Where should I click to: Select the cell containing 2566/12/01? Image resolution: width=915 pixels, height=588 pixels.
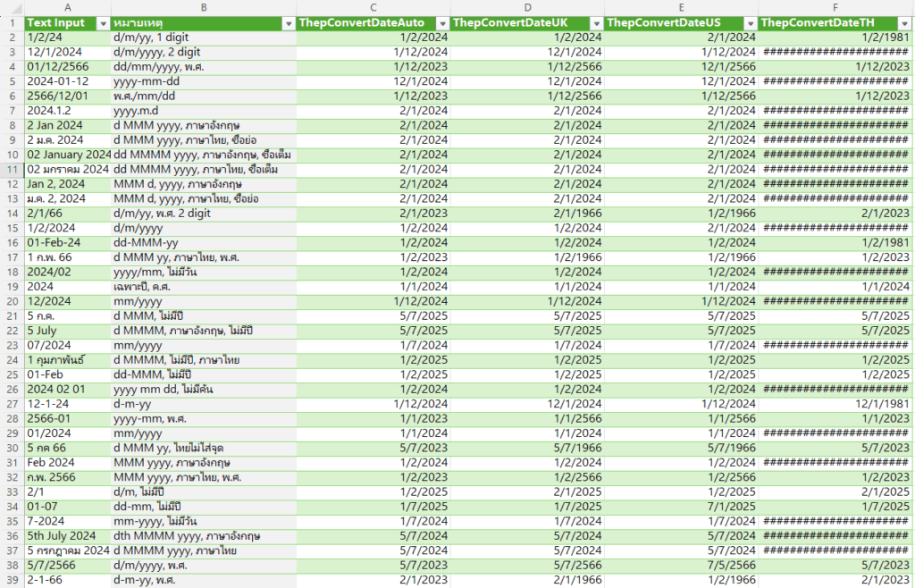coord(68,97)
